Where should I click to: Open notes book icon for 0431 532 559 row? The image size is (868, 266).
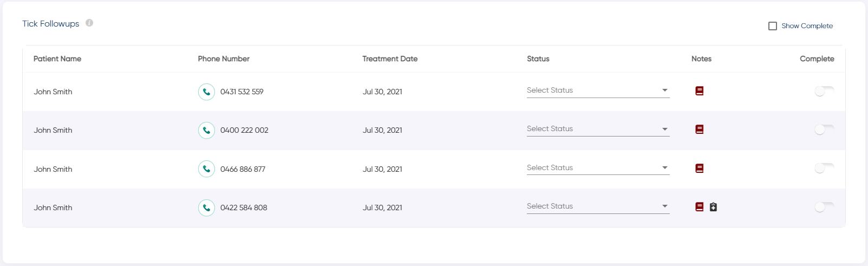coord(699,91)
